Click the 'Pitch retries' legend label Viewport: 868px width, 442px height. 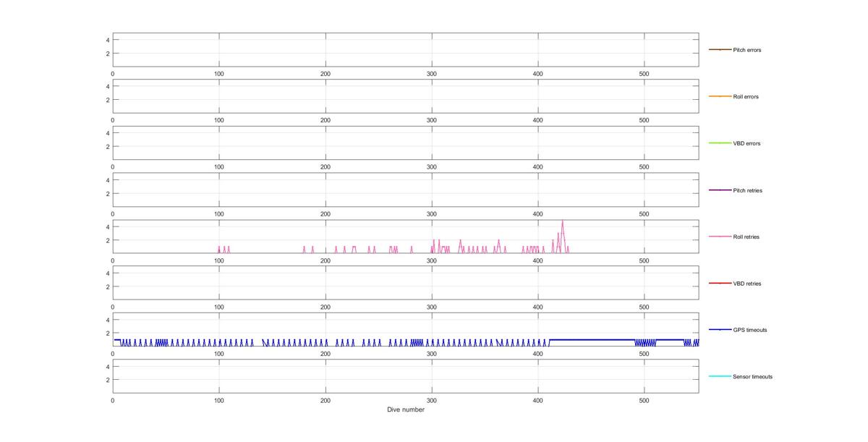[x=747, y=190]
